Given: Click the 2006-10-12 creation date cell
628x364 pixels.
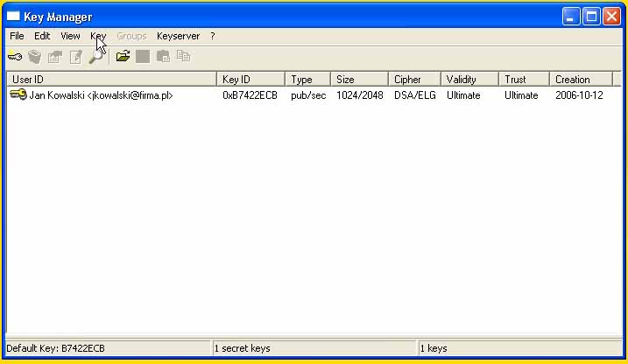Looking at the screenshot, I should [x=579, y=95].
